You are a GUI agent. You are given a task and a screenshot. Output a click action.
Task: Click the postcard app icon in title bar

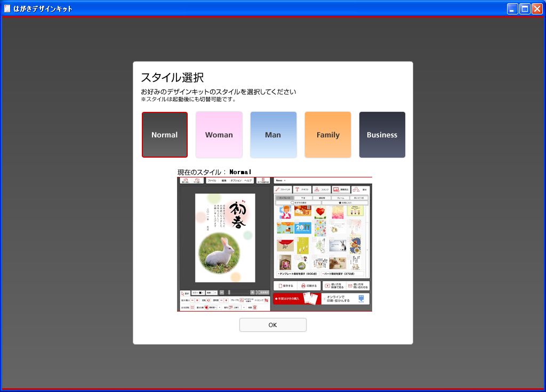pos(7,9)
